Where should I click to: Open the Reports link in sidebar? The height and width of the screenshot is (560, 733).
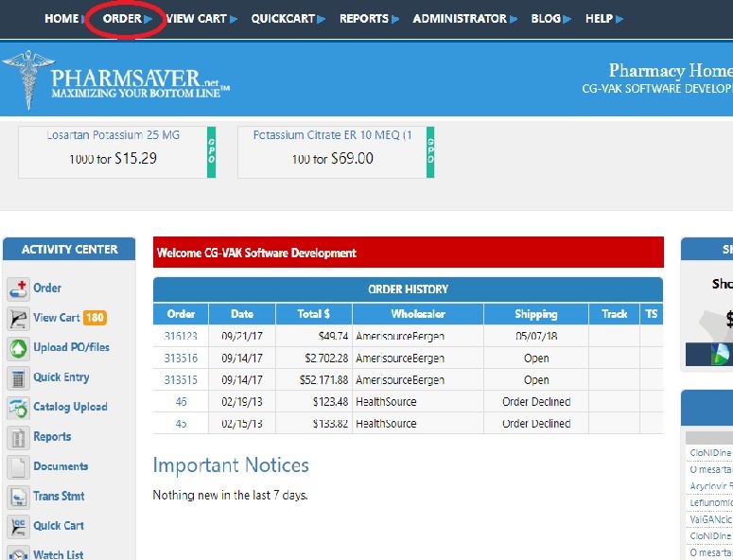click(52, 437)
